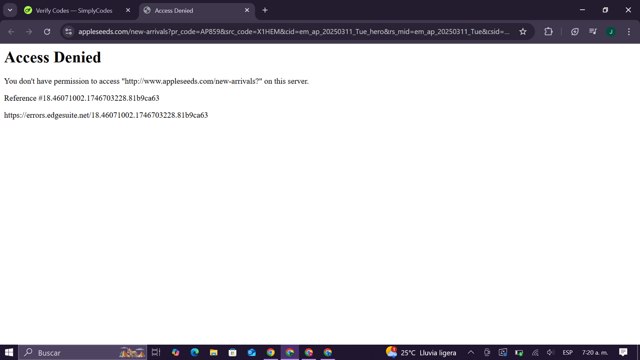
Task: Open the Chrome profile avatar J
Action: [611, 31]
